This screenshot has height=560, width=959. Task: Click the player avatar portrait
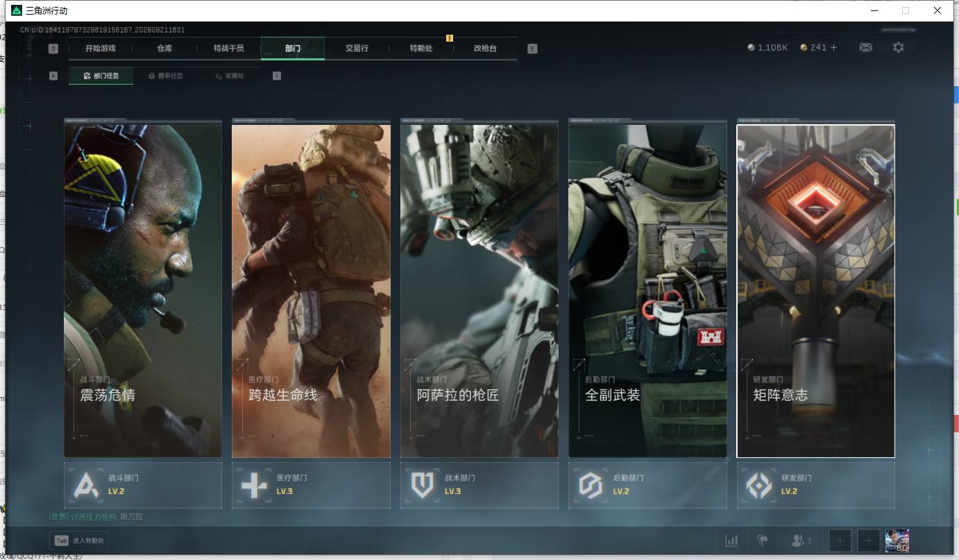pyautogui.click(x=897, y=541)
